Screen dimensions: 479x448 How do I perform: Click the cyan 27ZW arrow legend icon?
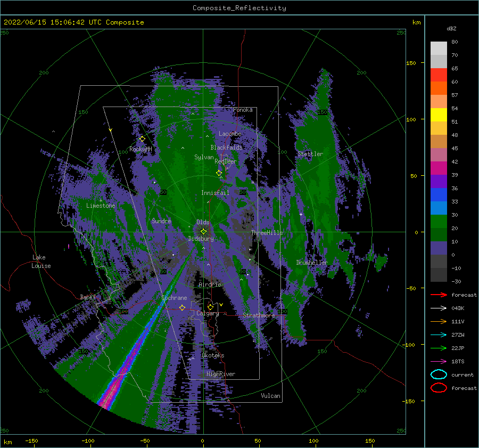tap(439, 335)
